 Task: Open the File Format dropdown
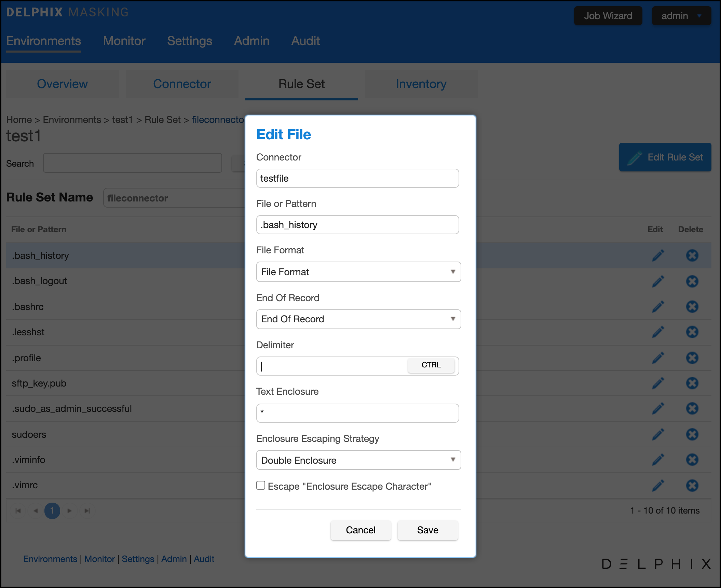pos(358,272)
